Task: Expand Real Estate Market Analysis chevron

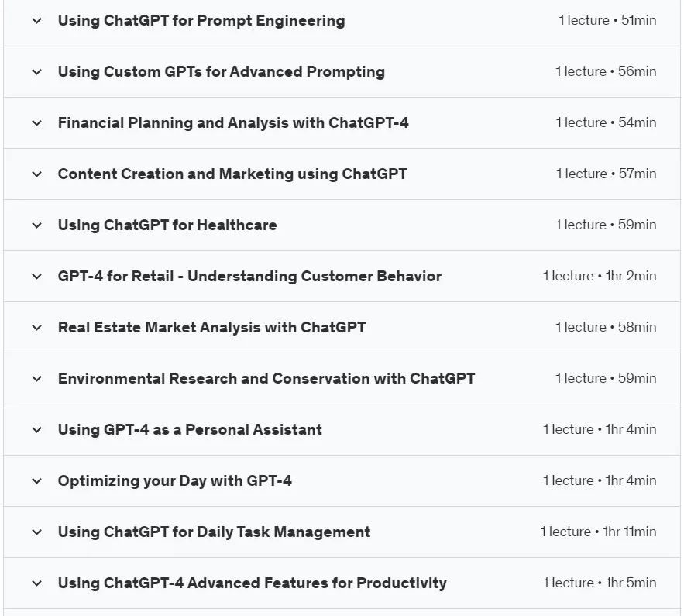Action: (x=37, y=328)
